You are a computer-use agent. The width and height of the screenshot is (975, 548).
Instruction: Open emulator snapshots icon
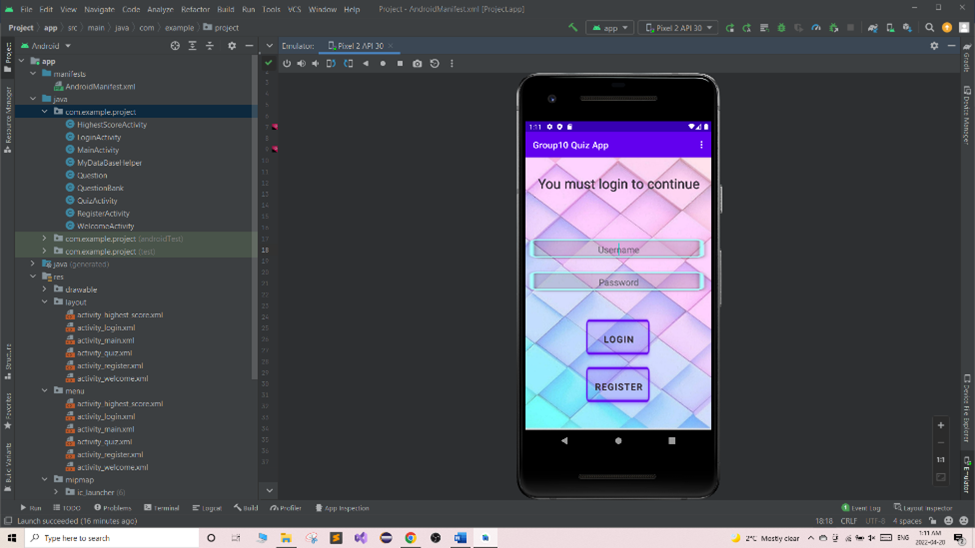coord(435,63)
